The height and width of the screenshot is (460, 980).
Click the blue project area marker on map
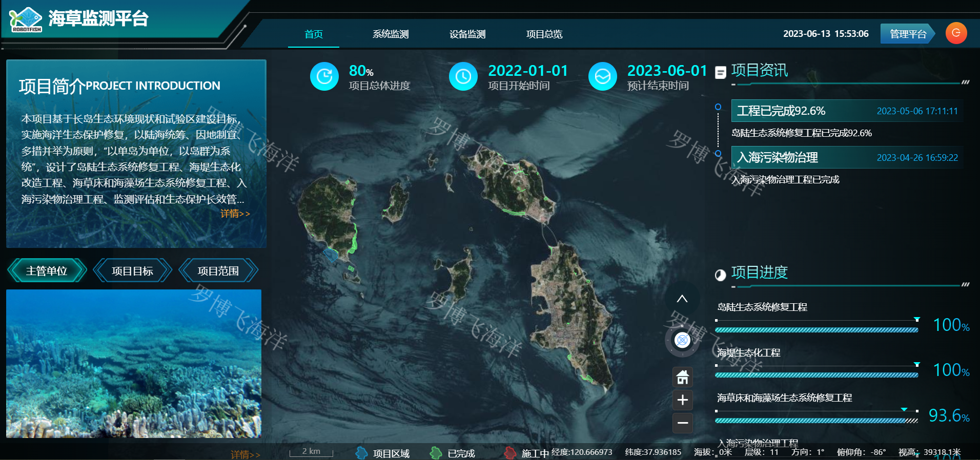(x=331, y=254)
